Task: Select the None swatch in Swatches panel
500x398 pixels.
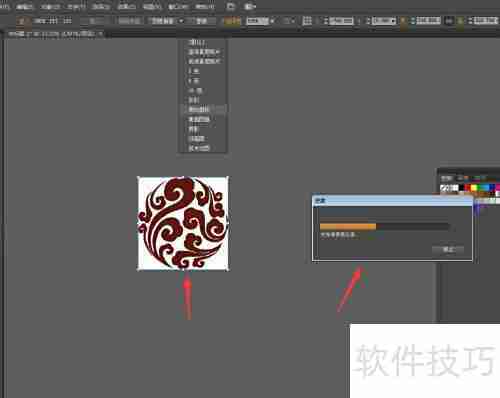Action: click(x=444, y=188)
